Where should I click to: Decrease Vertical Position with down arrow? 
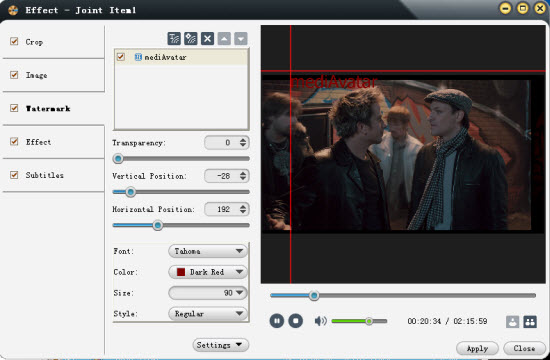(x=243, y=178)
